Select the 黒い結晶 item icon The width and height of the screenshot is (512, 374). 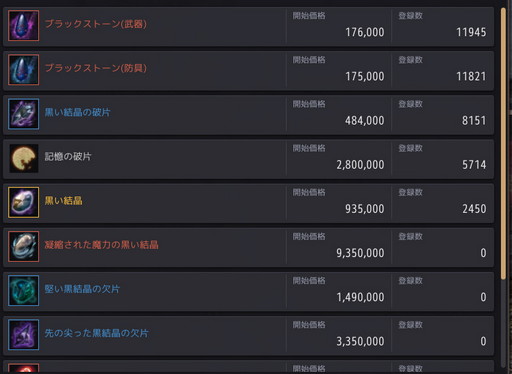tap(23, 202)
